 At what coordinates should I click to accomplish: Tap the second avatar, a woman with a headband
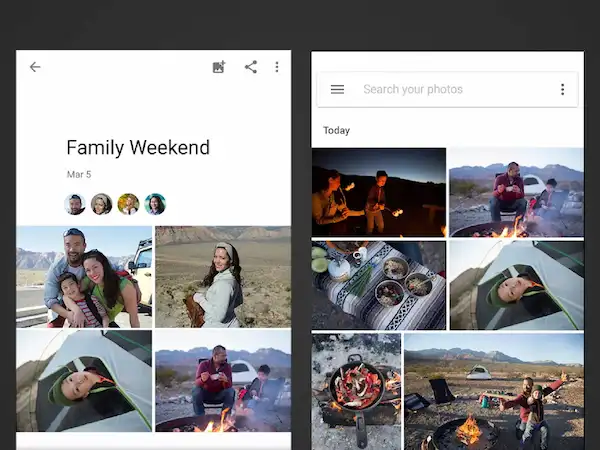coord(101,204)
